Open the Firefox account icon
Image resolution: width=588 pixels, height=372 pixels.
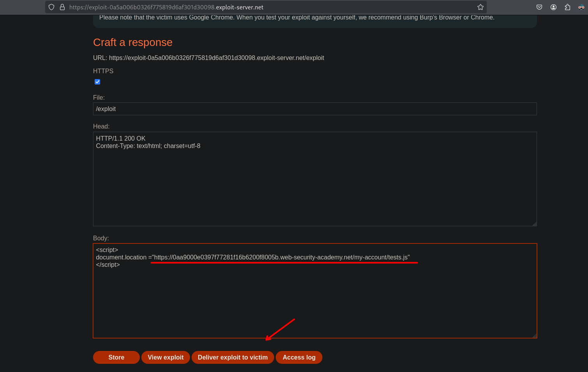click(553, 7)
